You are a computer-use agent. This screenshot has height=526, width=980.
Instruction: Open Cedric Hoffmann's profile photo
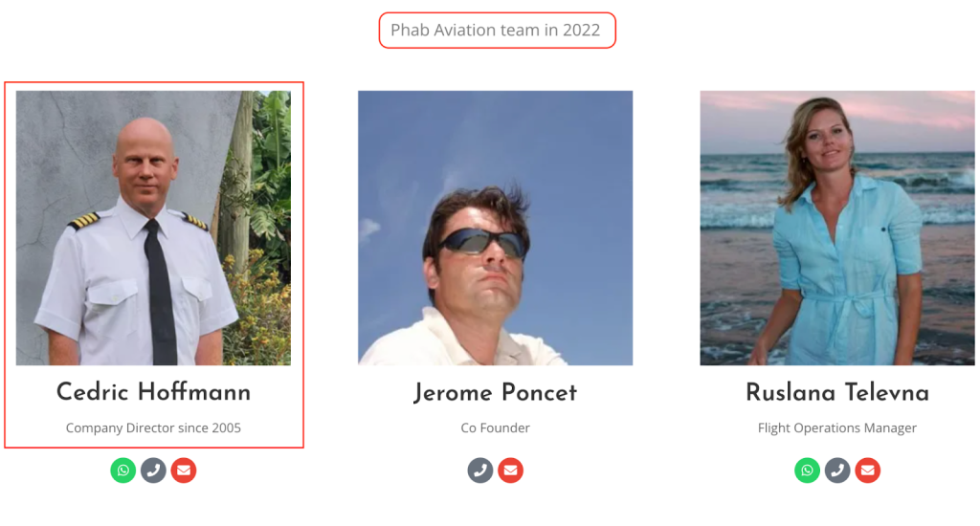(153, 228)
